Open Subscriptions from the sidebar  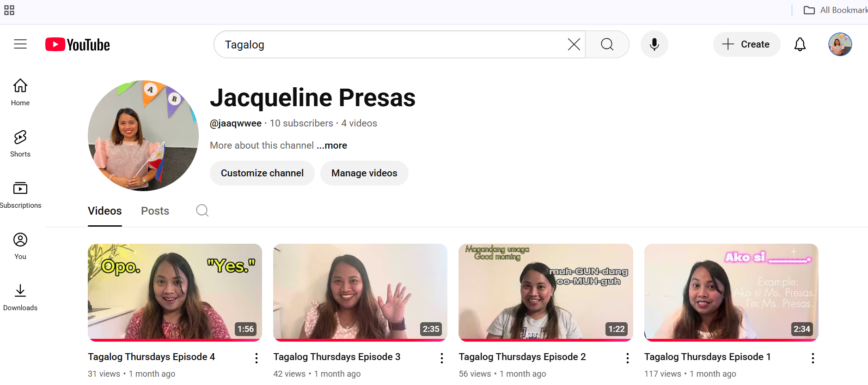point(20,194)
